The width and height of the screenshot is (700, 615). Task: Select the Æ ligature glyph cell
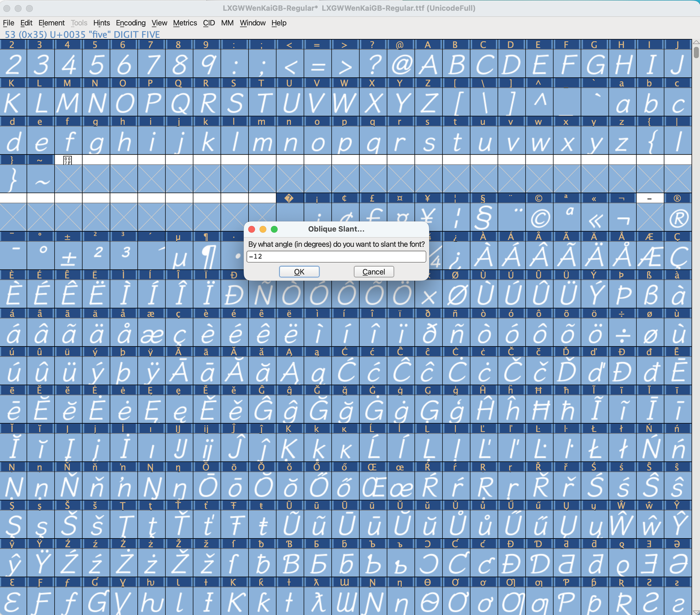650,256
